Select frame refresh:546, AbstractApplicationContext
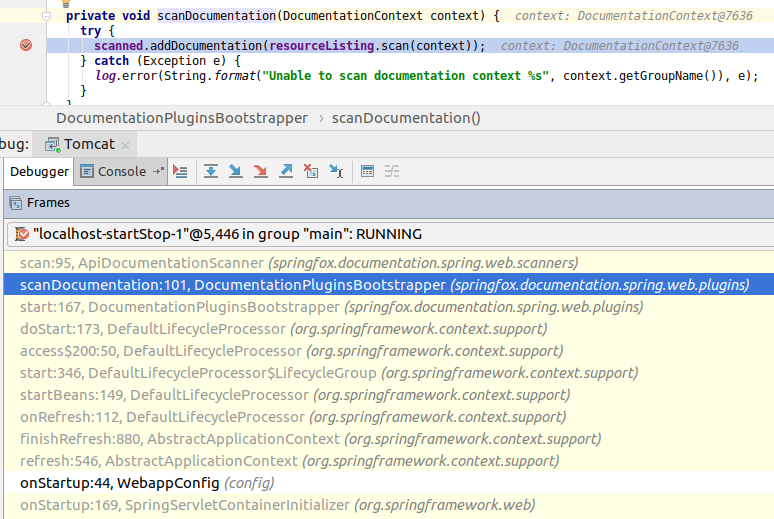This screenshot has height=519, width=774. (389, 461)
